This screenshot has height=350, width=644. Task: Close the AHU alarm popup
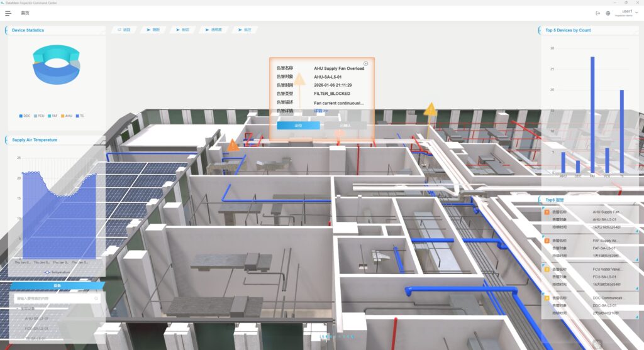tap(366, 63)
